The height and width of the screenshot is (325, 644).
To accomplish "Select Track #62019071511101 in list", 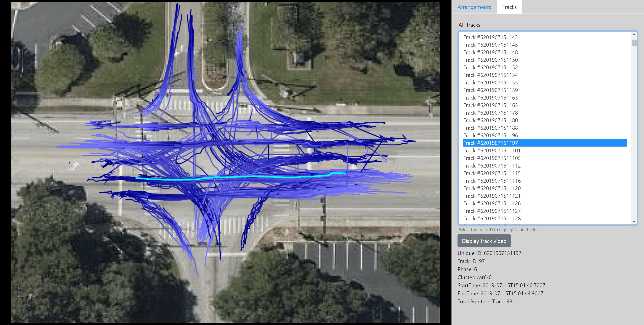I will coord(492,151).
